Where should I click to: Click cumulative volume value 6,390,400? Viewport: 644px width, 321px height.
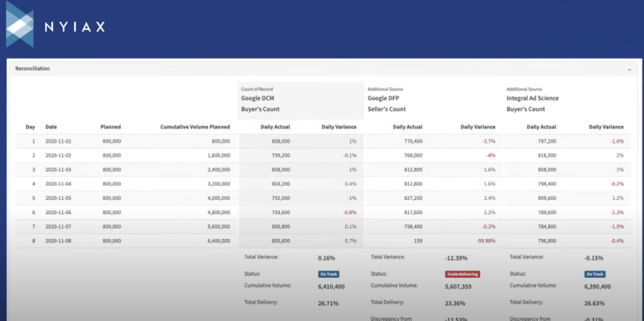click(x=598, y=286)
